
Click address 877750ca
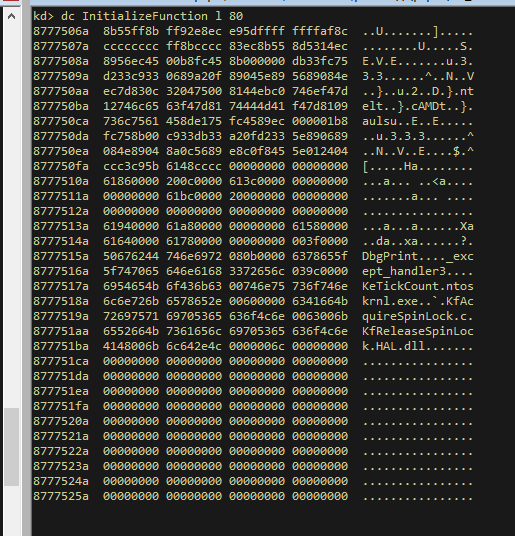[x=61, y=121]
